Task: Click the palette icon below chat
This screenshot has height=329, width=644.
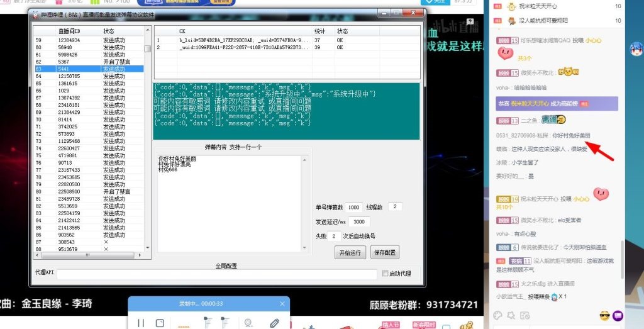Action: click(x=498, y=315)
